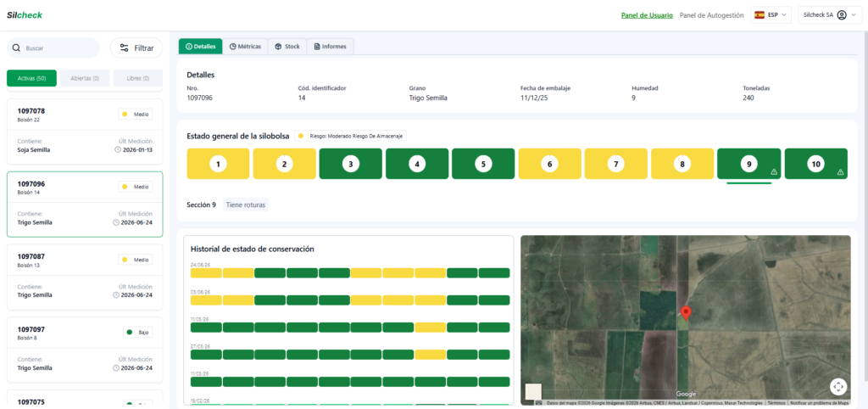Screen dimensions: 868x409
Task: Select silobag section 3
Action: [x=350, y=164]
